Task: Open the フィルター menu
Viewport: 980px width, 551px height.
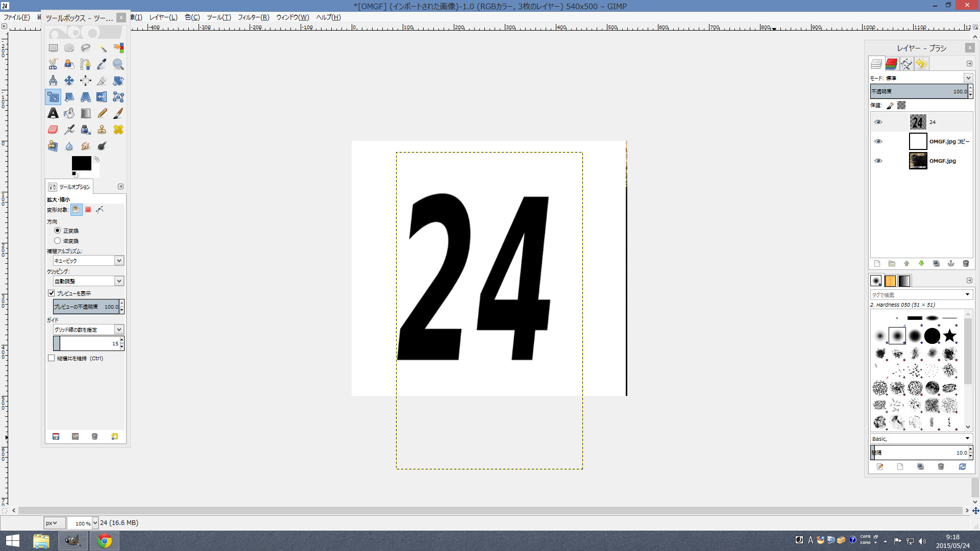Action: point(253,17)
